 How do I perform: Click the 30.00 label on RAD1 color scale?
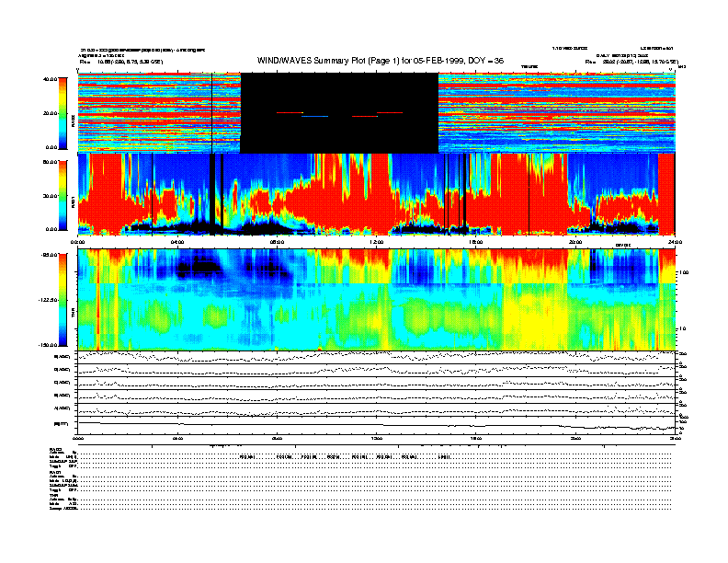coord(50,196)
